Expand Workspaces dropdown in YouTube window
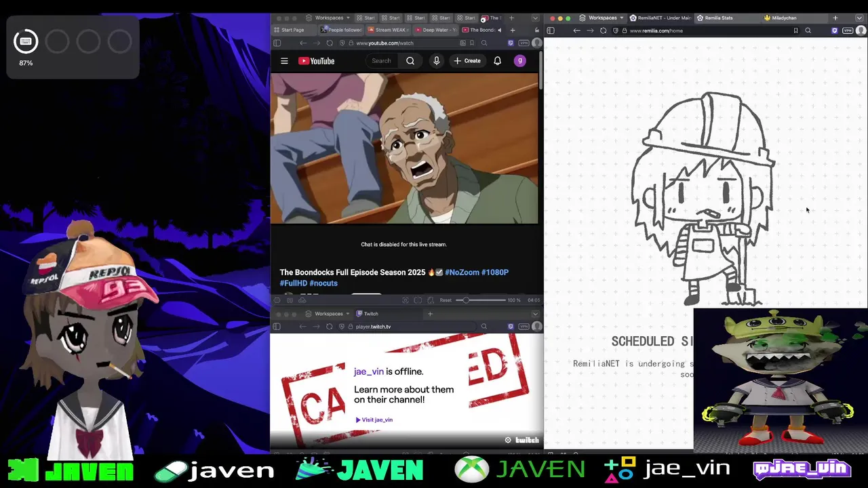This screenshot has width=868, height=488. click(x=329, y=18)
